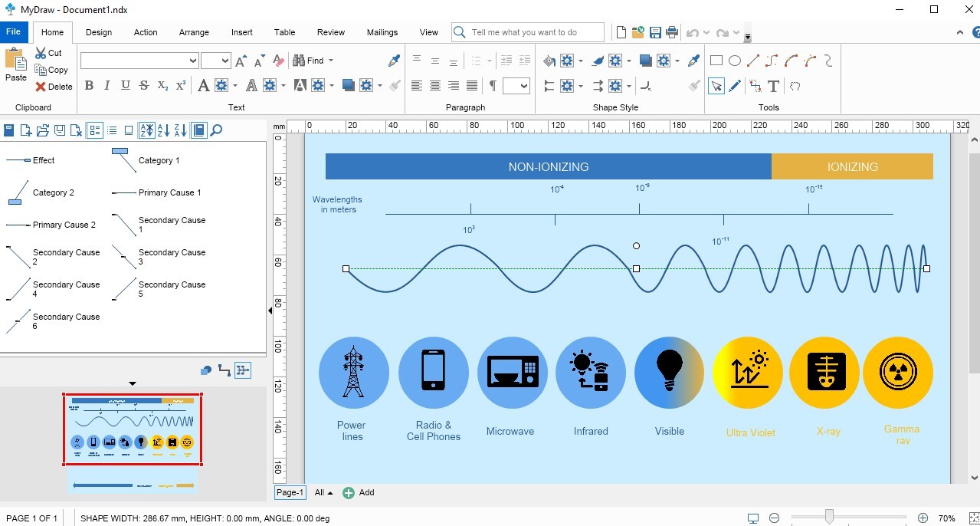Create a new blank document

pos(621,32)
